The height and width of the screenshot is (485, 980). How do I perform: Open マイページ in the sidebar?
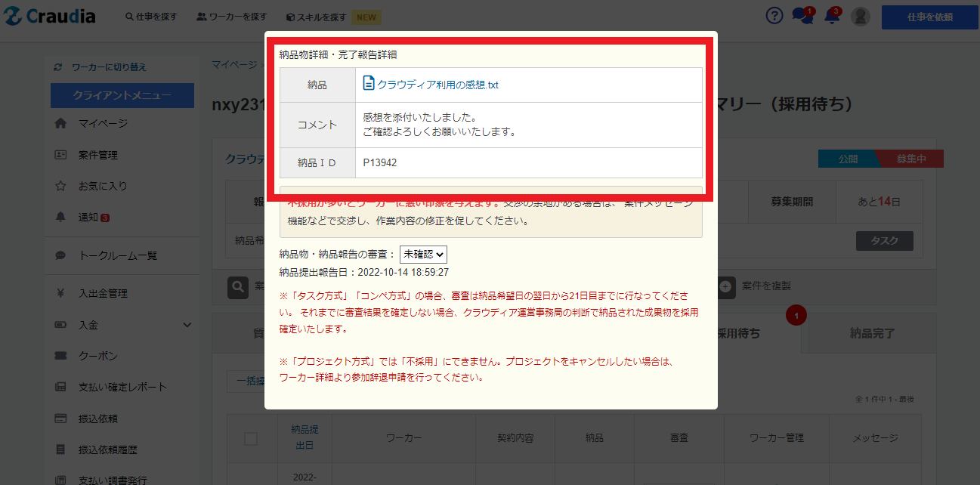click(x=103, y=123)
